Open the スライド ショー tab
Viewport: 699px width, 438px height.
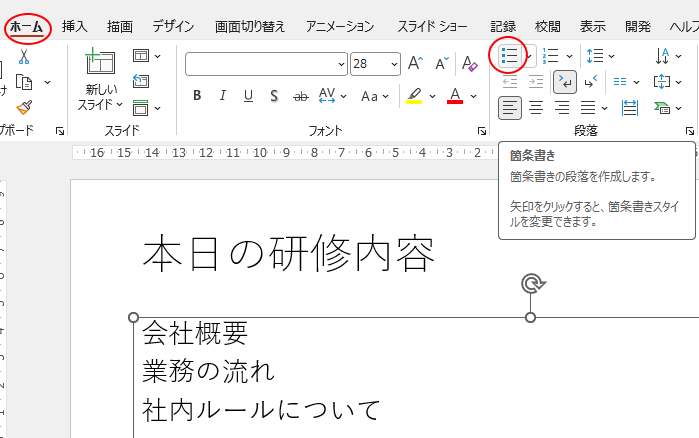point(432,26)
